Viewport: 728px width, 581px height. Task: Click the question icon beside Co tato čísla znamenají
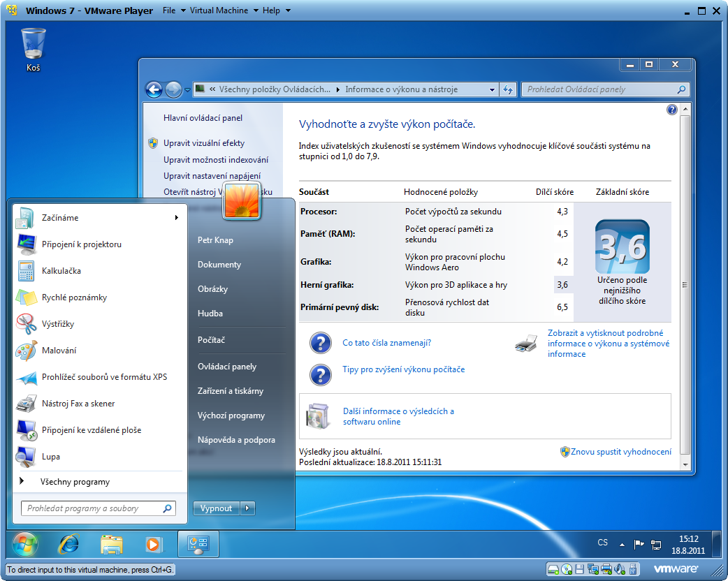tap(321, 344)
